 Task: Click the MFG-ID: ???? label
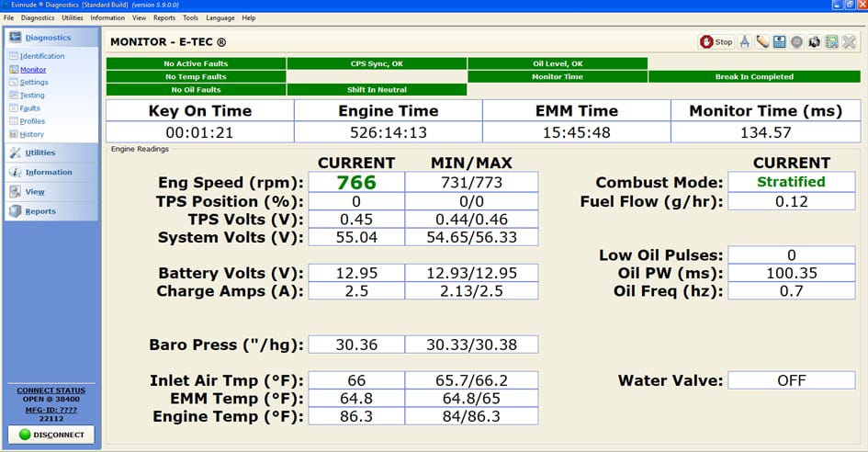coord(51,410)
